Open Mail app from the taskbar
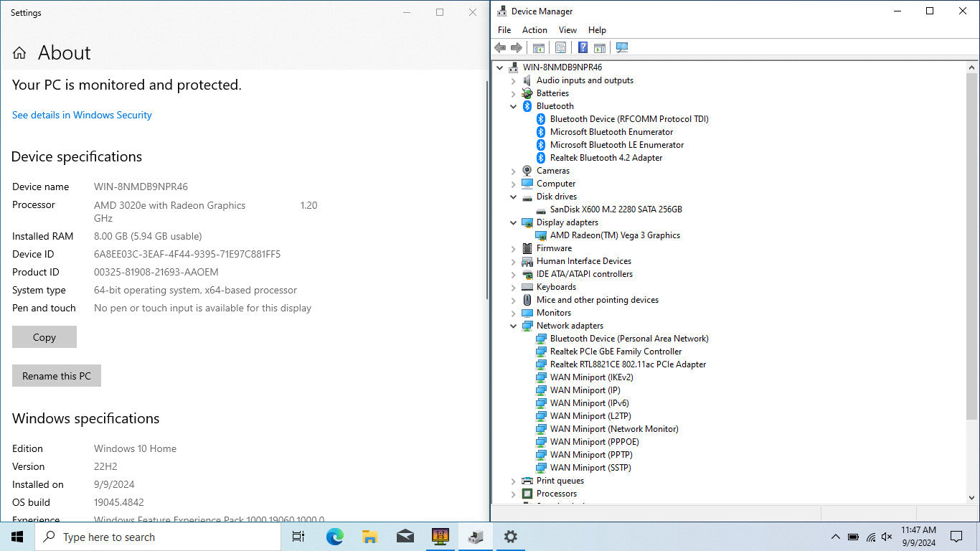Screen dimensions: 980x551 click(405, 537)
